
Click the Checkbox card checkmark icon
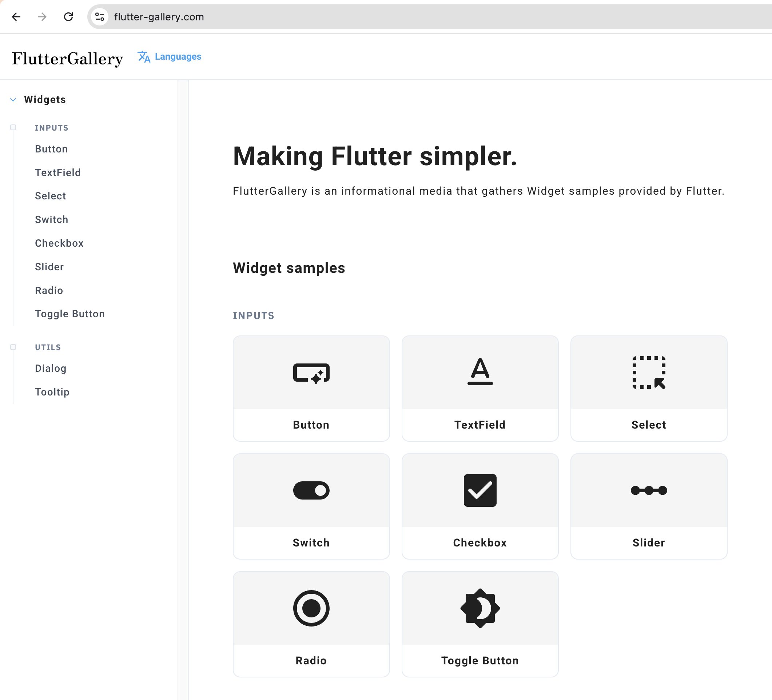point(480,490)
